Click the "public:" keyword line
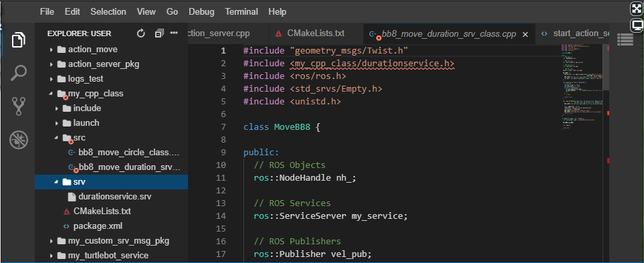644x263 pixels. point(261,153)
